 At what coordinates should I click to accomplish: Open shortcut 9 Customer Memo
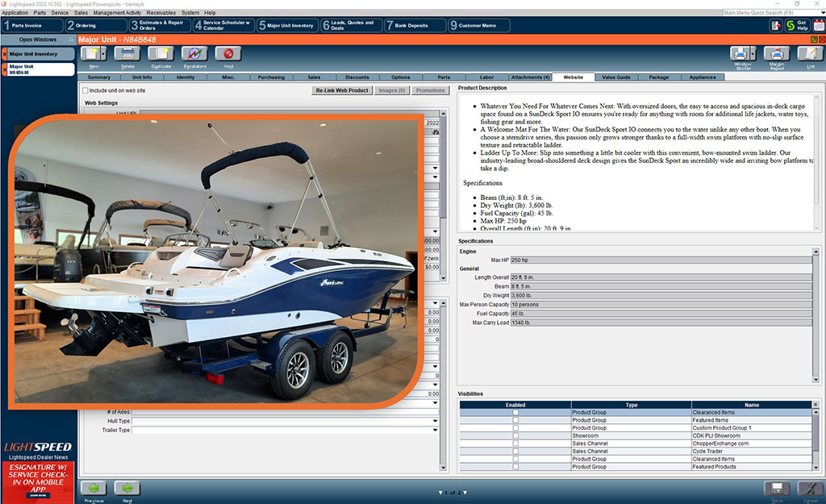(479, 25)
